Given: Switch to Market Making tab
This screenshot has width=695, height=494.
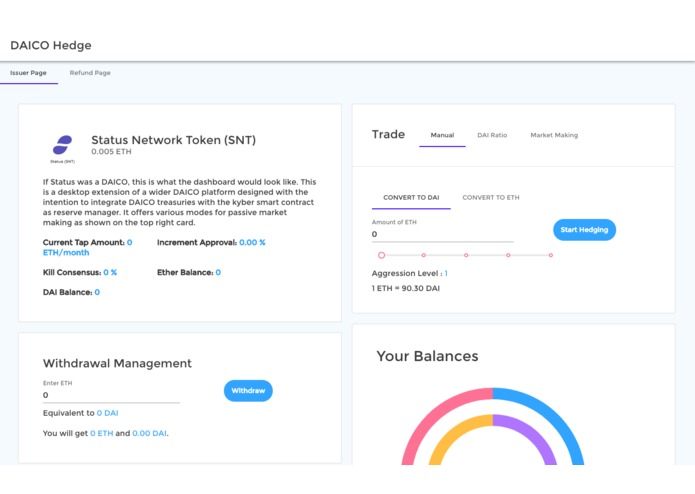Looking at the screenshot, I should [x=554, y=135].
